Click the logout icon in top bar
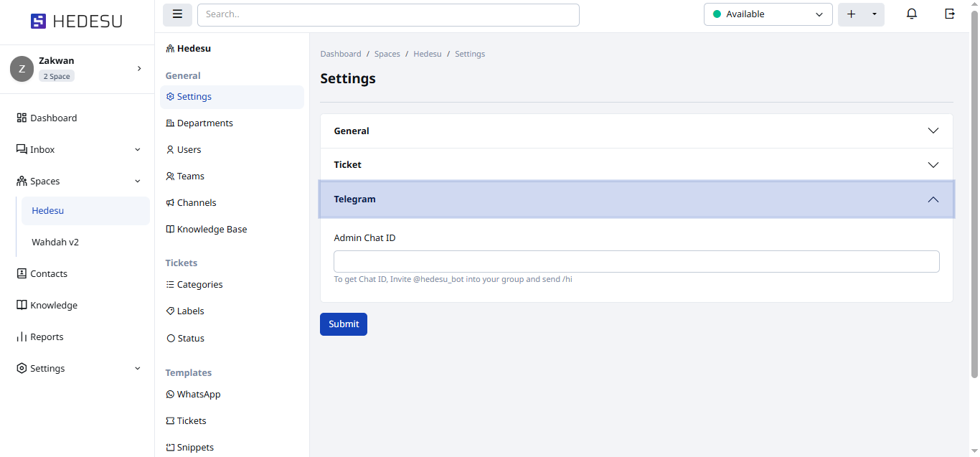The image size is (980, 457). [950, 14]
